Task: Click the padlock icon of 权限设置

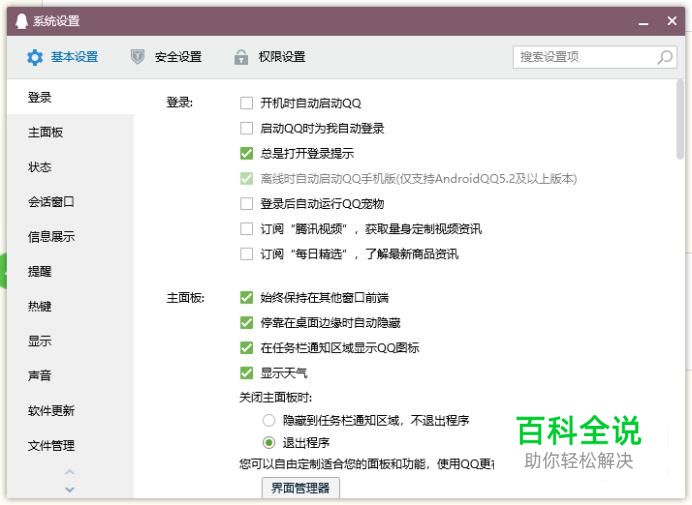Action: (x=241, y=57)
